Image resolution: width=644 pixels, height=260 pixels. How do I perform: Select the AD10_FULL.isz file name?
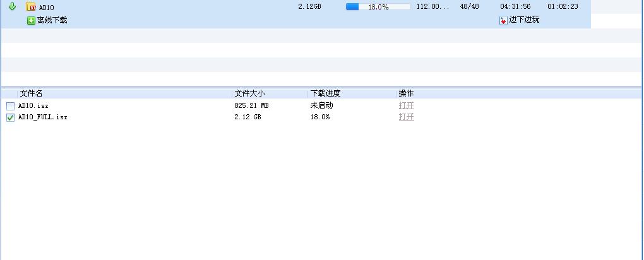point(43,117)
